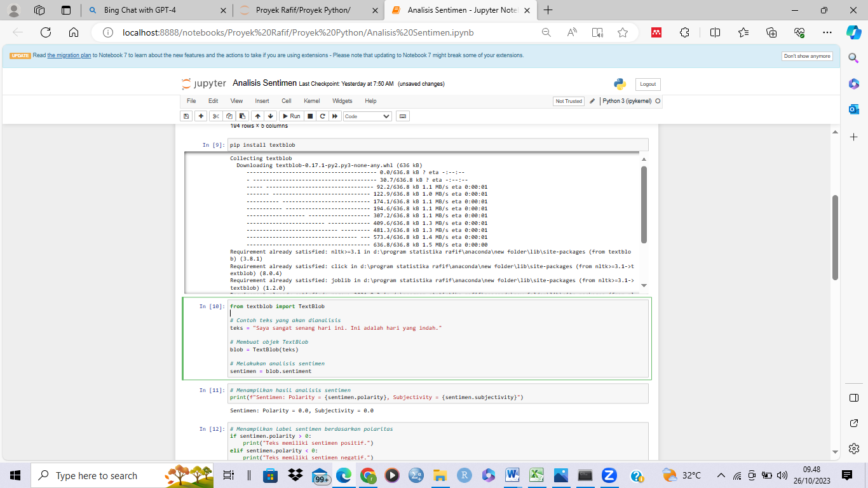This screenshot has height=488, width=868.
Task: Paste cells below using toolbar icon
Action: point(242,116)
